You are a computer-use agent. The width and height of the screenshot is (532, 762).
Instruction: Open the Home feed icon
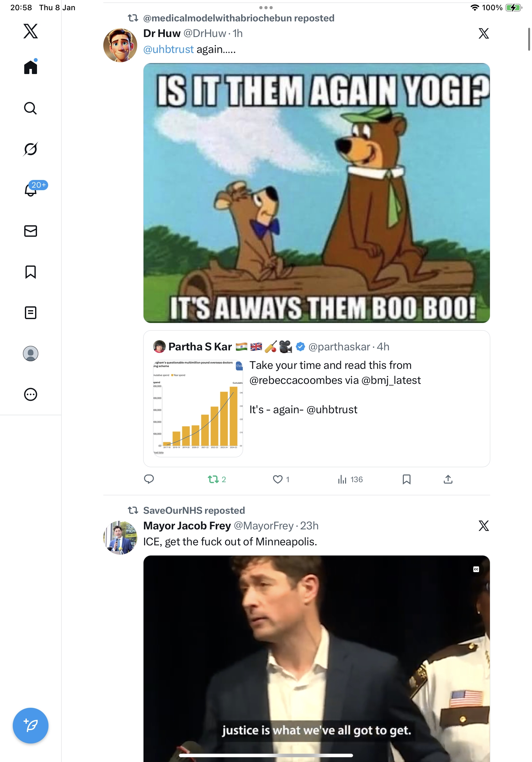coord(31,67)
